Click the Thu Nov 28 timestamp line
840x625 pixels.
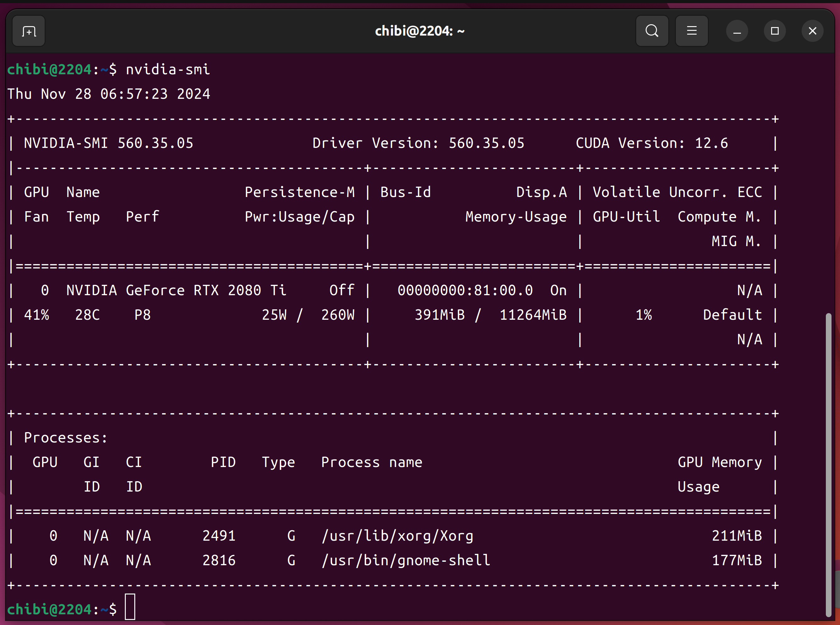coord(109,94)
